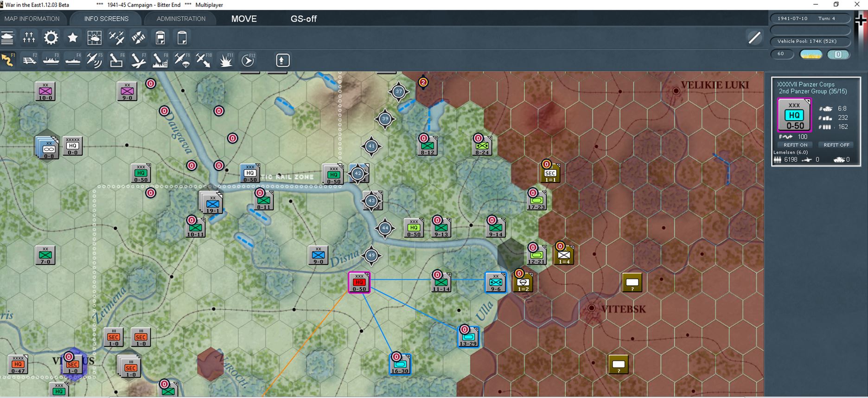The height and width of the screenshot is (398, 868).
Task: Turn REFIT OFF for the corps
Action: (x=836, y=145)
